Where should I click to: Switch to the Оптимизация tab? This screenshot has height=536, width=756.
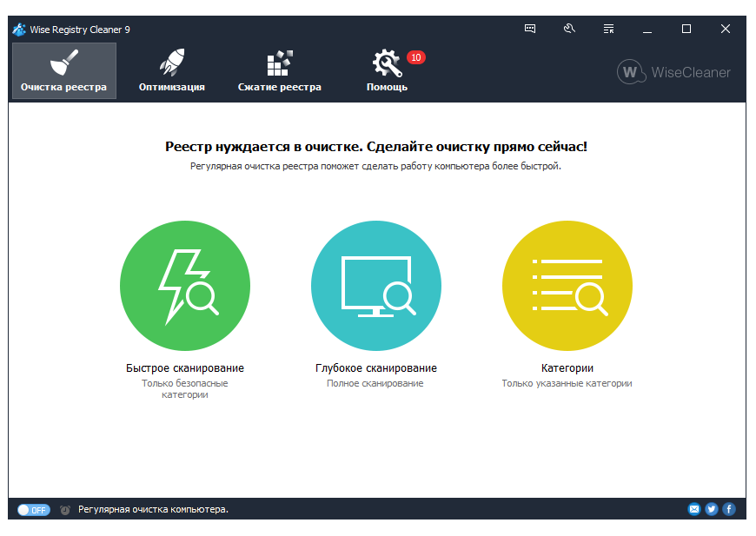pos(171,70)
